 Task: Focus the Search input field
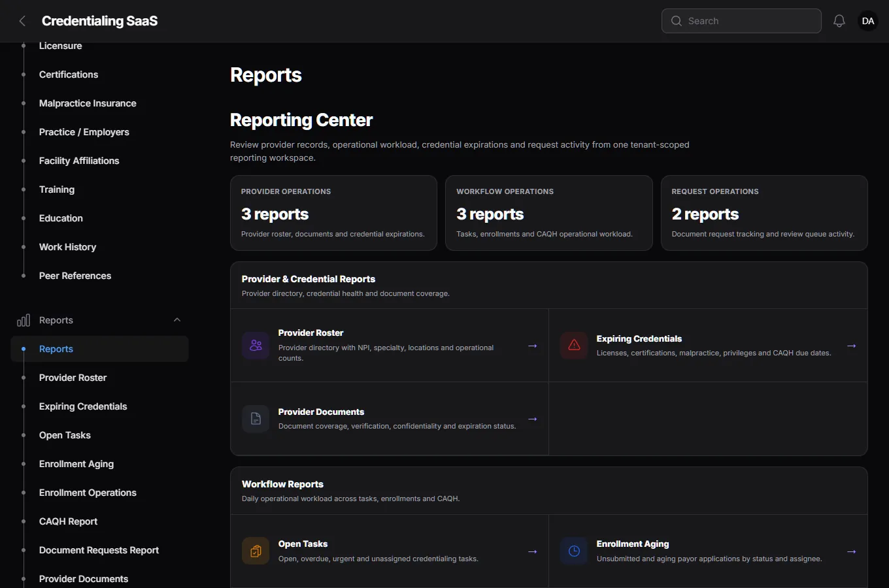pyautogui.click(x=741, y=21)
